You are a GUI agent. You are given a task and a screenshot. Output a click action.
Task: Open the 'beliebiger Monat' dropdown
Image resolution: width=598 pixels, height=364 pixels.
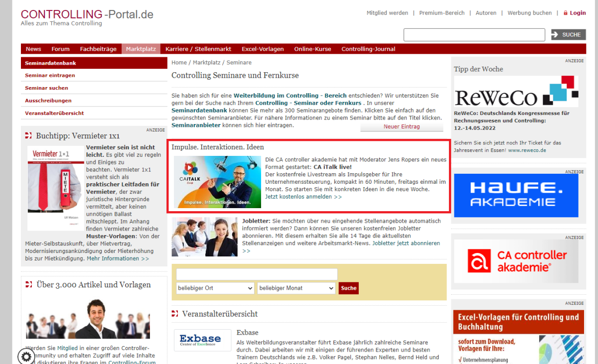click(297, 288)
